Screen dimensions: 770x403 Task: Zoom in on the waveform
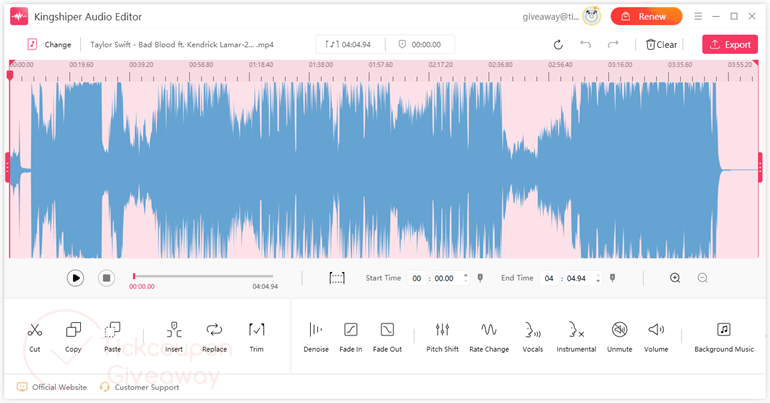click(675, 278)
